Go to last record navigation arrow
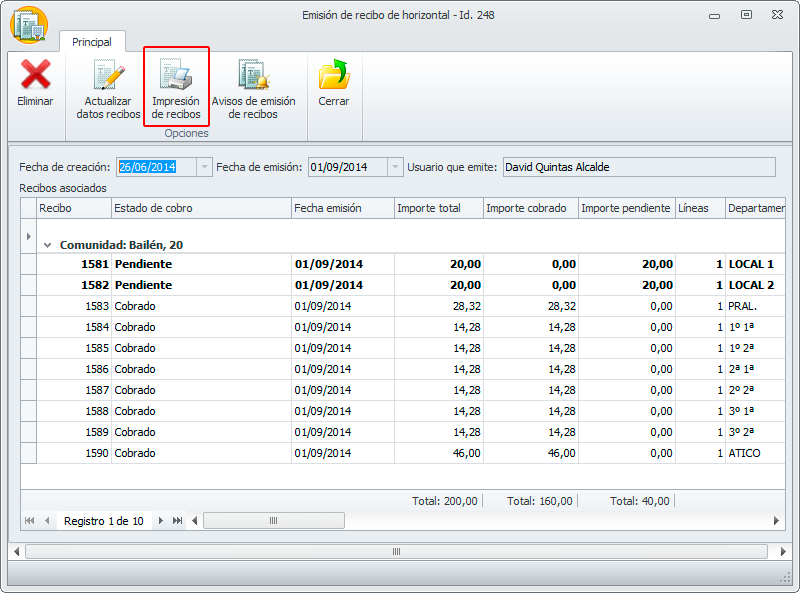This screenshot has height=593, width=800. (x=177, y=521)
